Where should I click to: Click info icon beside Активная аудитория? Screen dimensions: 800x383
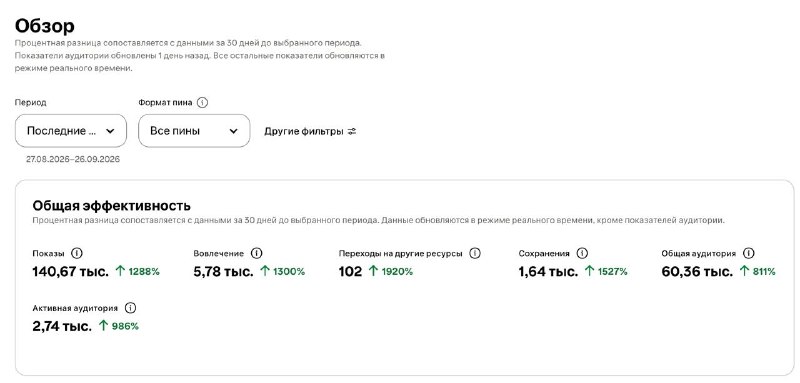point(130,308)
